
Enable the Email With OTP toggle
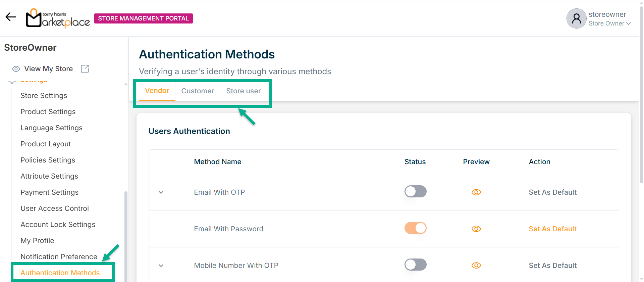click(x=415, y=192)
